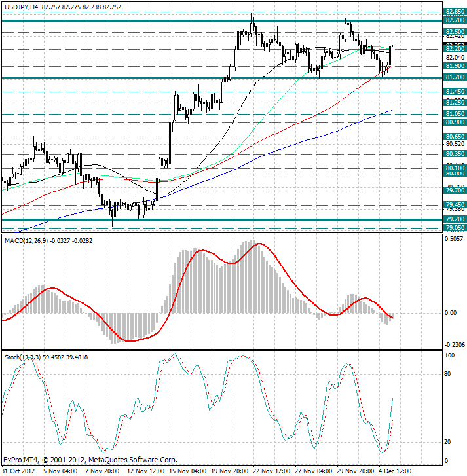Click the 81.900 price level label
This screenshot has height=476, width=467.
pyautogui.click(x=455, y=66)
